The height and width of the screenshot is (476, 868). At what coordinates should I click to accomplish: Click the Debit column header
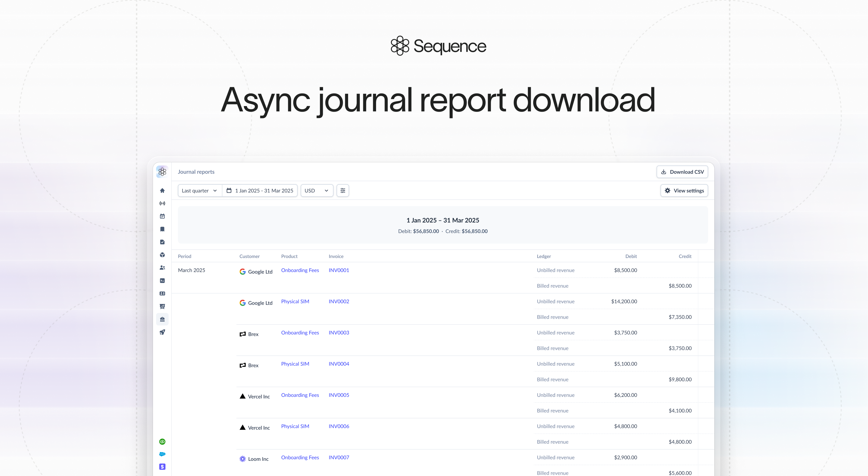[x=631, y=256]
